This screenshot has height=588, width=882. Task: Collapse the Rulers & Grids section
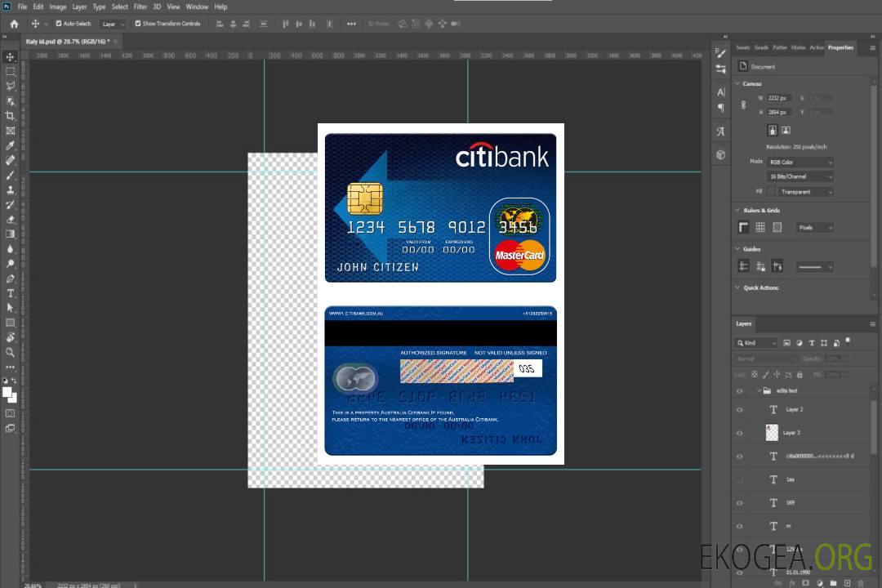pos(737,210)
